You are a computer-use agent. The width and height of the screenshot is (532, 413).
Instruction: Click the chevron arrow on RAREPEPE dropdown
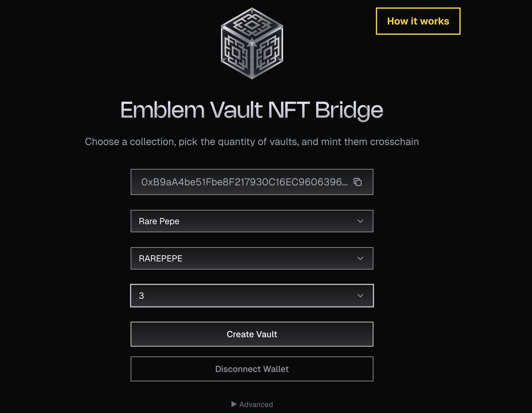tap(360, 258)
